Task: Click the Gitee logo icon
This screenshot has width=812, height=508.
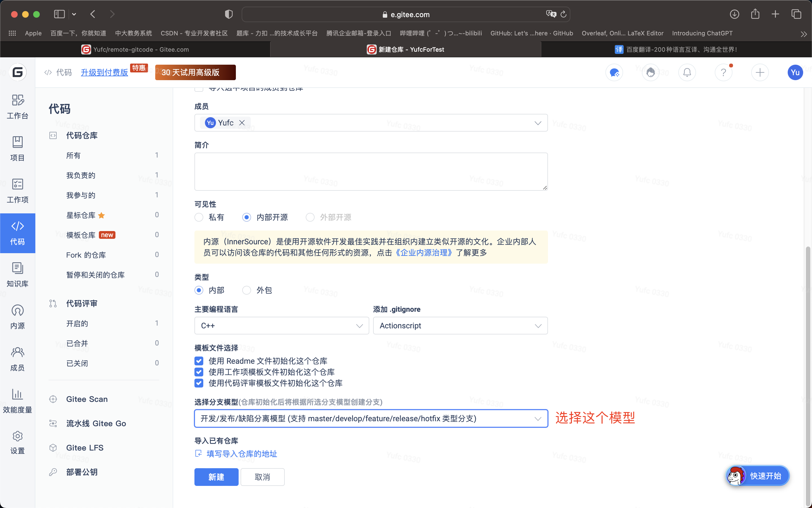Action: tap(17, 72)
